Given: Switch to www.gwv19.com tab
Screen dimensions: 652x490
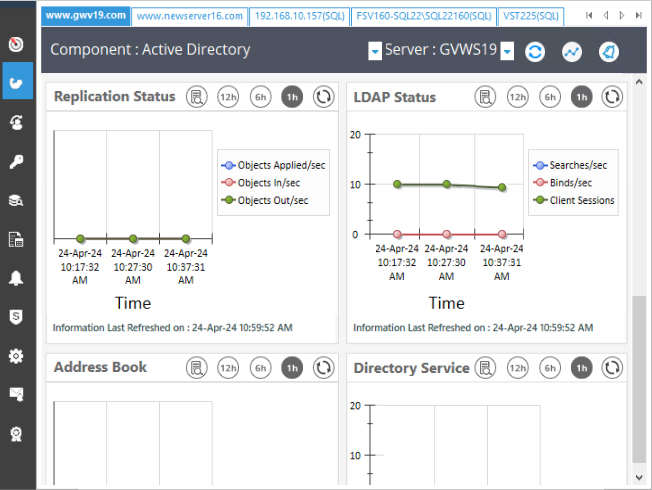Looking at the screenshot, I should click(86, 16).
